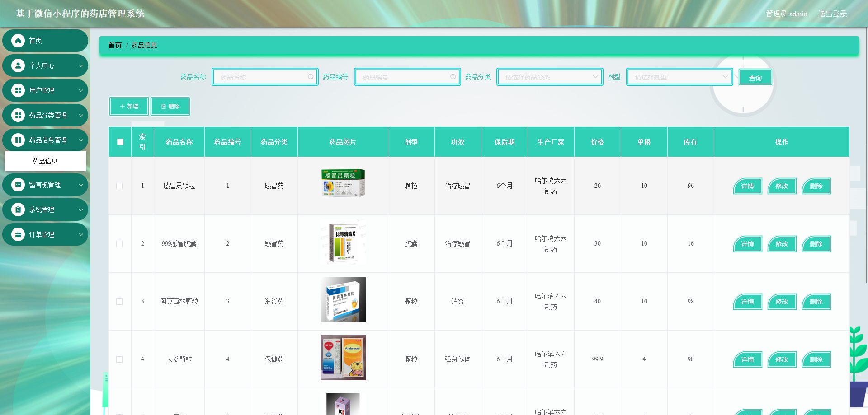Screen dimensions: 868x415
Task: Click the message board chat icon
Action: tap(18, 185)
